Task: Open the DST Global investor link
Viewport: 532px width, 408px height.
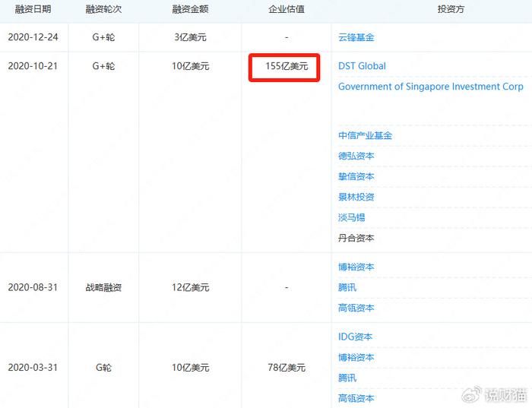Action: 362,66
